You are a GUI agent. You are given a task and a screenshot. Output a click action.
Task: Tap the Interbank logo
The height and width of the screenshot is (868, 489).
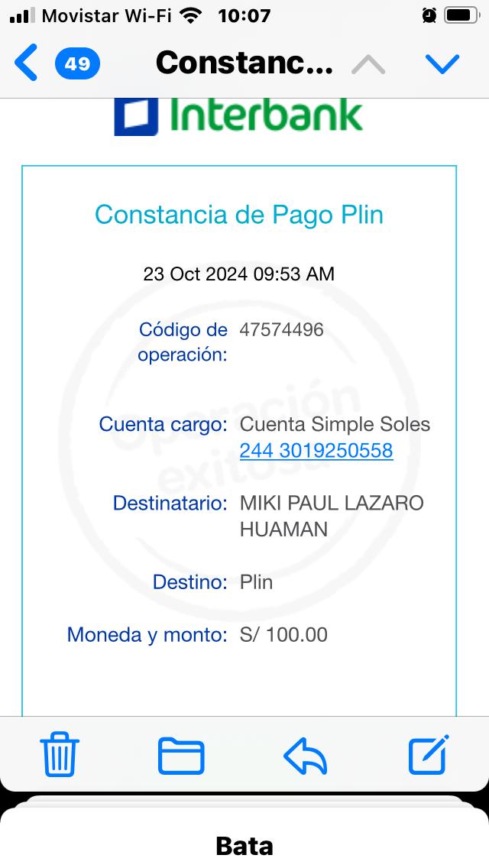238,115
